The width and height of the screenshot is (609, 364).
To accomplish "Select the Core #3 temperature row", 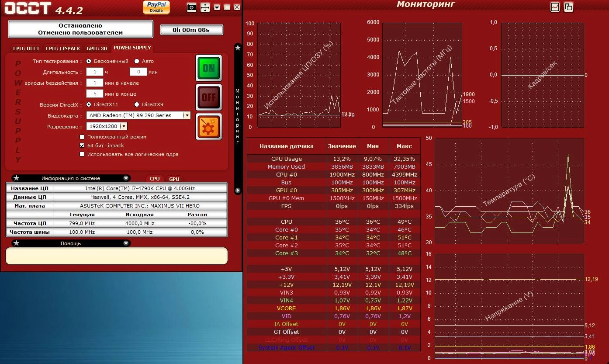I will tap(334, 253).
